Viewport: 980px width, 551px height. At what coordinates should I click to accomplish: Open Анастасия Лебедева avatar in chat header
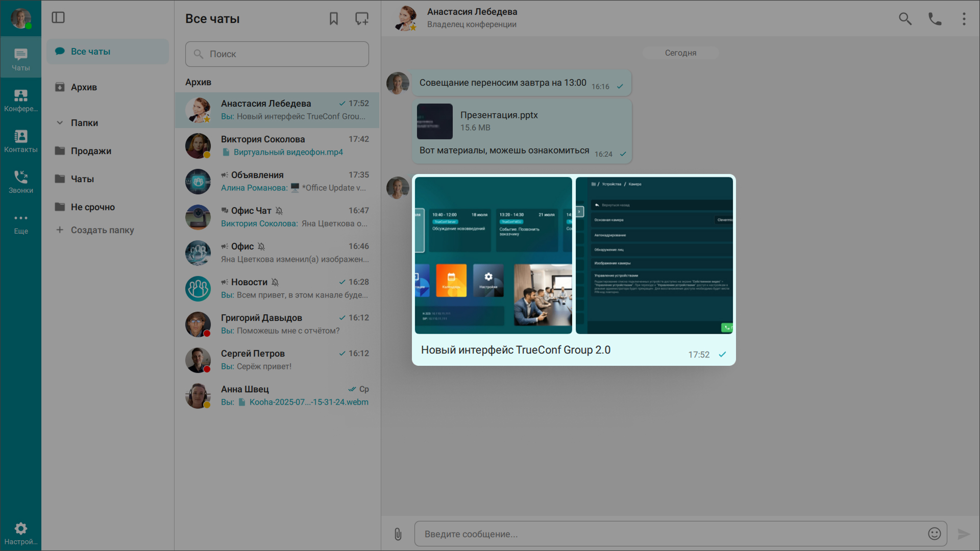pyautogui.click(x=406, y=18)
